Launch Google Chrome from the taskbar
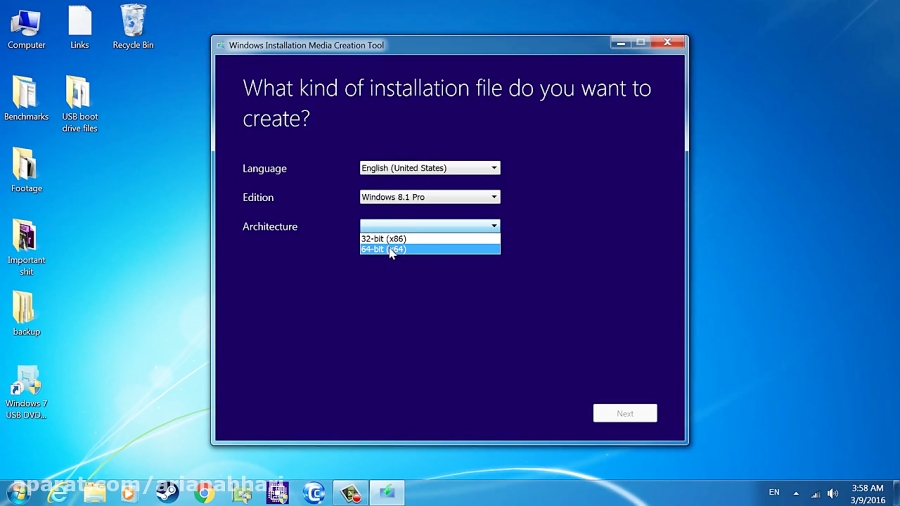 (x=204, y=493)
